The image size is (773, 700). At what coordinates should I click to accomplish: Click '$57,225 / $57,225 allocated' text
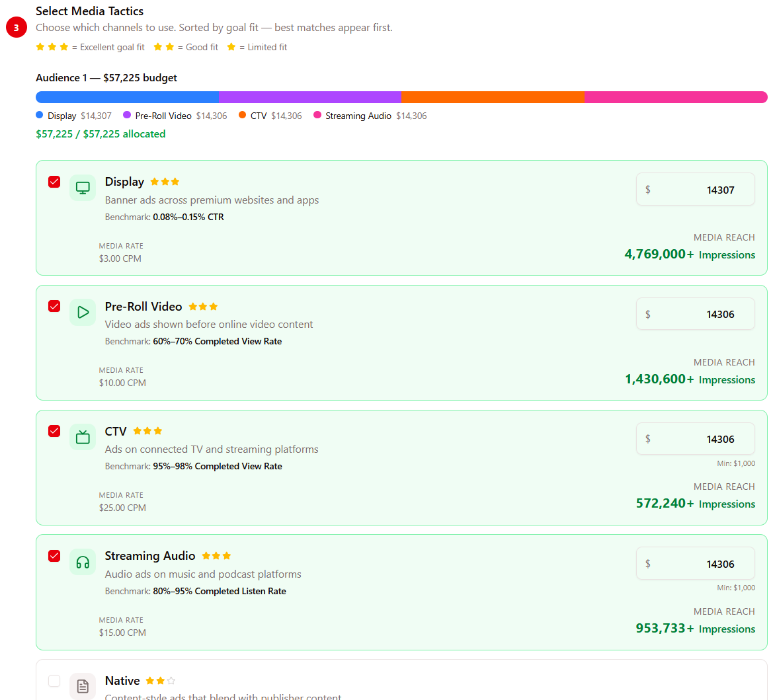pyautogui.click(x=101, y=134)
